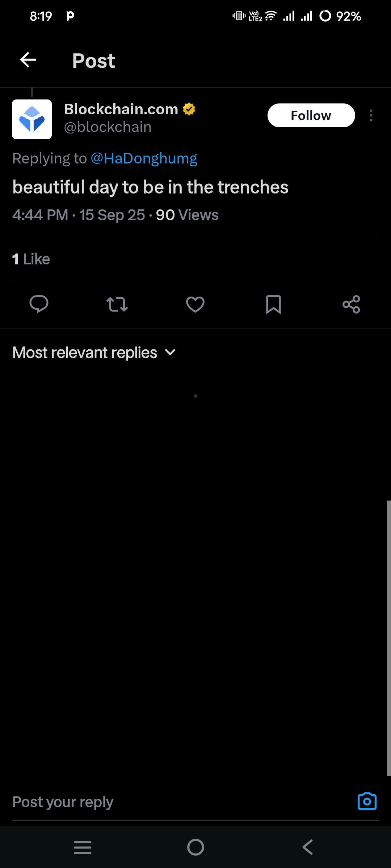Like the post with the heart icon
Image resolution: width=391 pixels, height=868 pixels.
click(x=195, y=304)
